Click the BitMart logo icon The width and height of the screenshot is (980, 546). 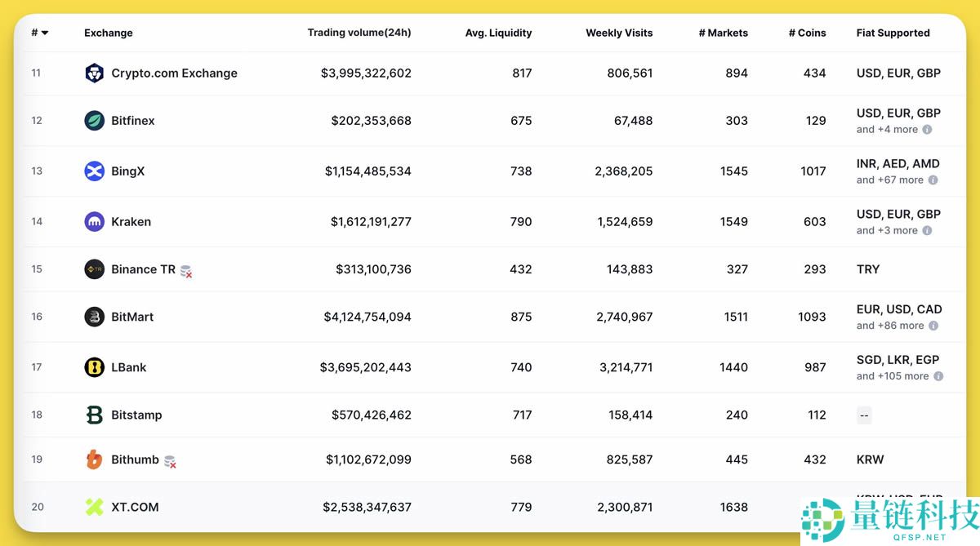coord(94,317)
